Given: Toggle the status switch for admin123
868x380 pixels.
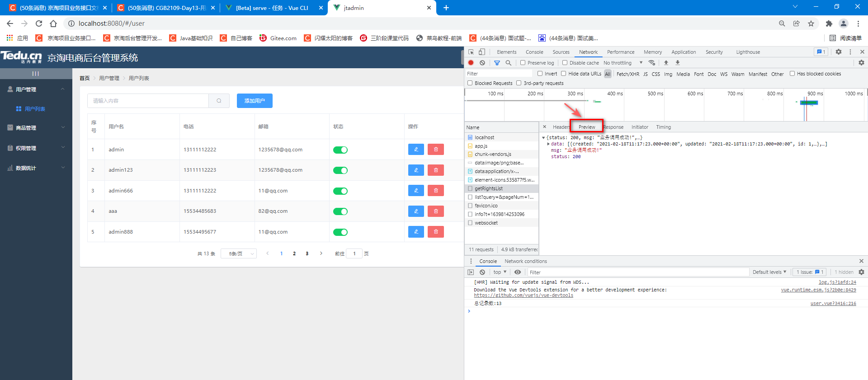Looking at the screenshot, I should point(340,170).
